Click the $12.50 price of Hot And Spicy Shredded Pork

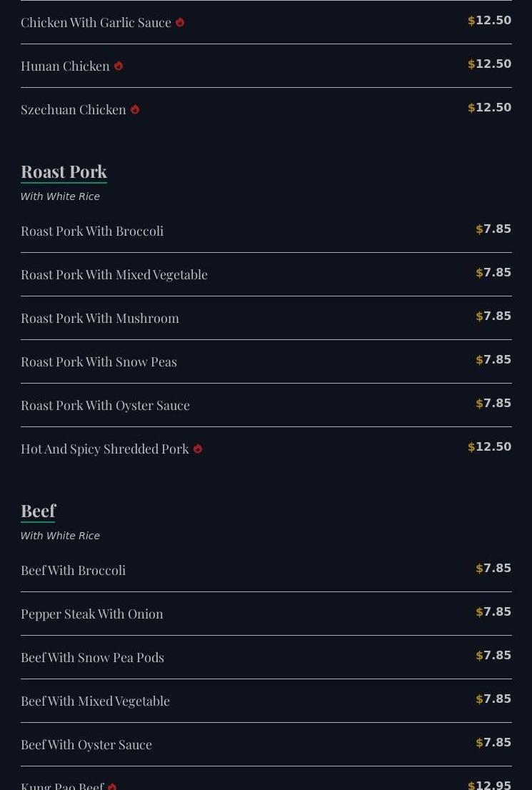[x=490, y=447]
